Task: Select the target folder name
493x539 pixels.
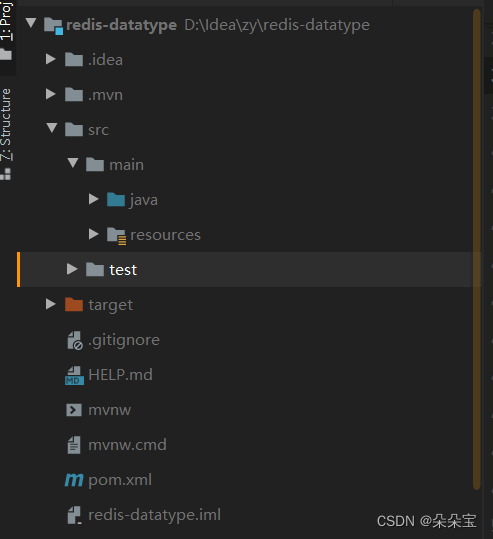Action: 110,306
